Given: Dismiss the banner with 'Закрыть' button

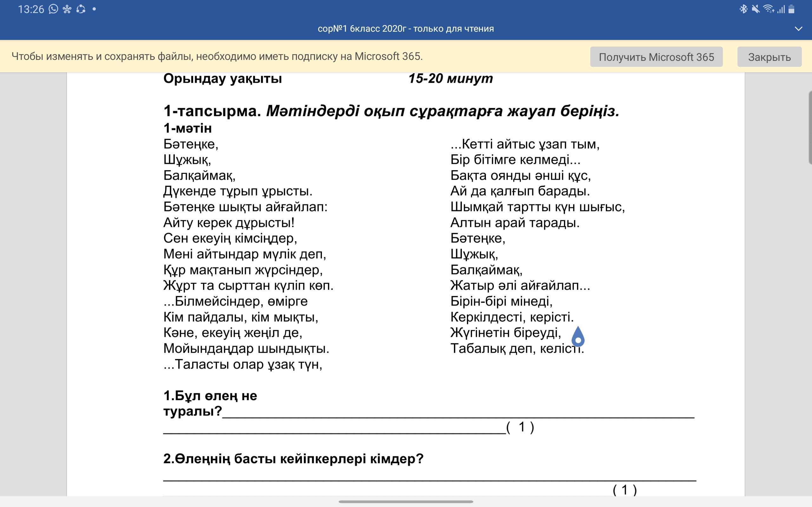Looking at the screenshot, I should (x=769, y=57).
